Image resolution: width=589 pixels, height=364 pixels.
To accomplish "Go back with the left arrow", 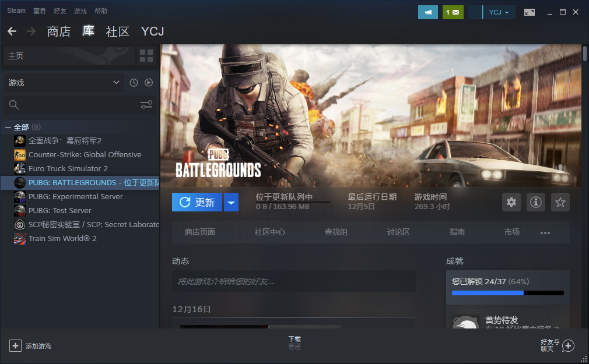I will coord(12,31).
